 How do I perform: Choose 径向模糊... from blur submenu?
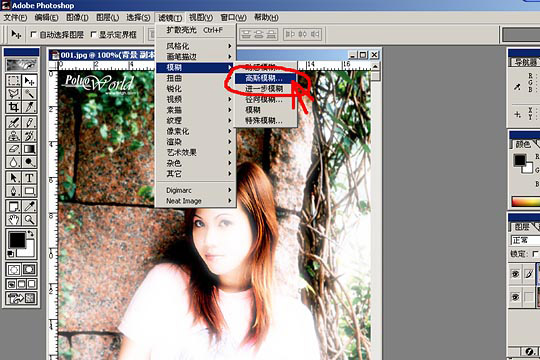265,100
